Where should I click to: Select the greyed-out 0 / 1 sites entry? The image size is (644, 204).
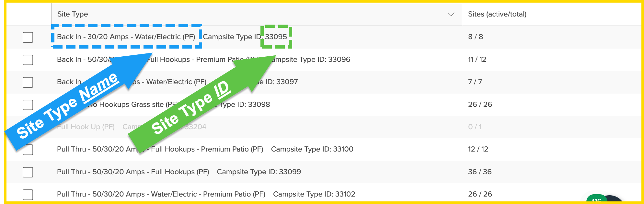474,127
